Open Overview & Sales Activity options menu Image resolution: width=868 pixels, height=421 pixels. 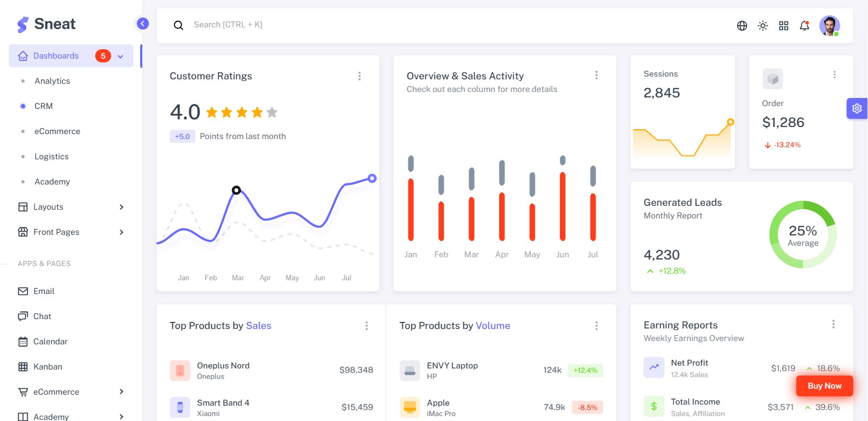[x=597, y=75]
